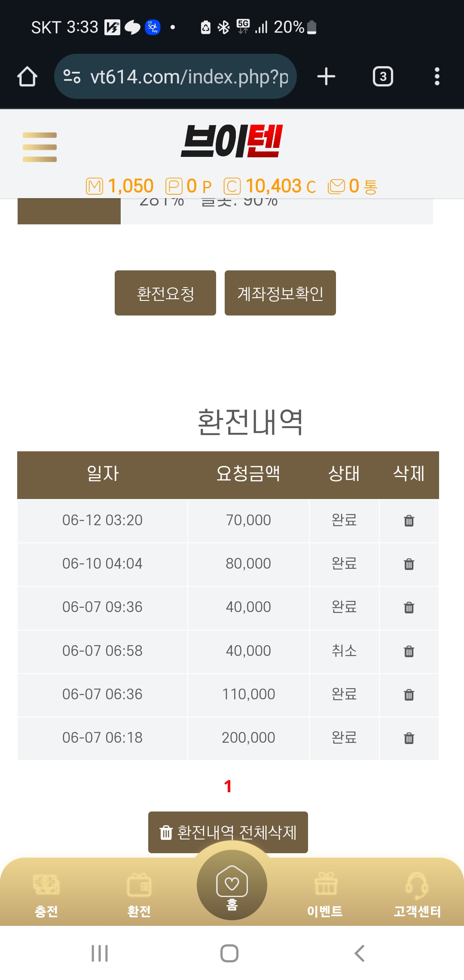This screenshot has width=464, height=980.
Task: Tap the center 홈 button
Action: coord(232,885)
